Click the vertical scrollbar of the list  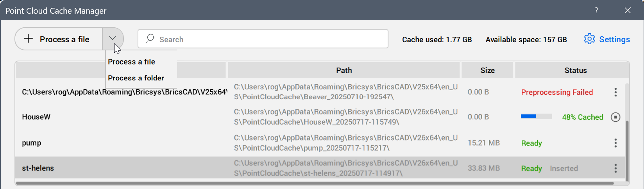pyautogui.click(x=627, y=148)
